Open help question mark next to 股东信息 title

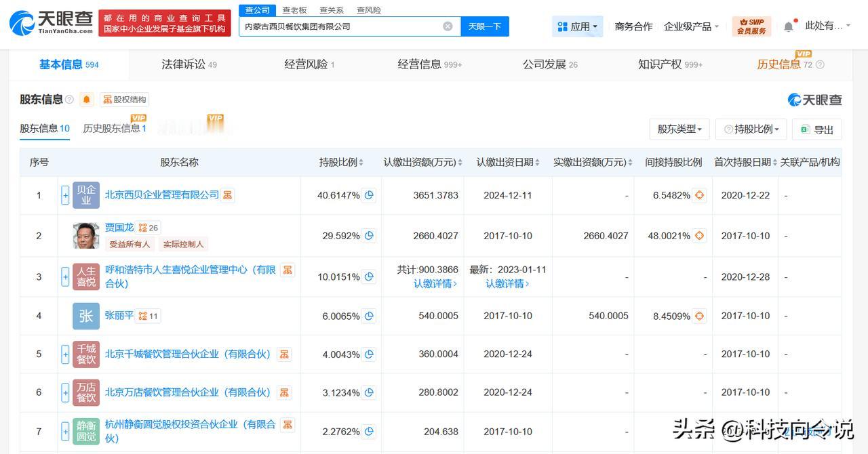click(x=70, y=100)
